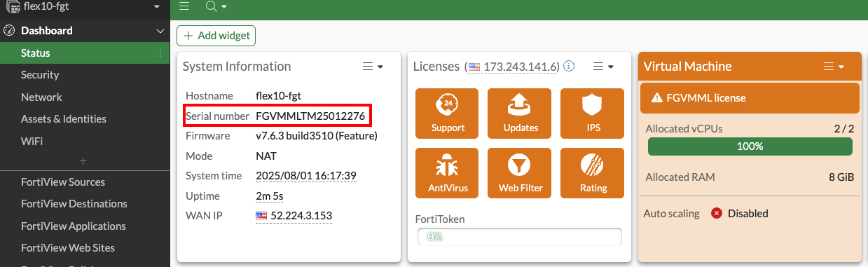Image resolution: width=868 pixels, height=267 pixels.
Task: Click the IPS shield license icon
Action: (593, 113)
